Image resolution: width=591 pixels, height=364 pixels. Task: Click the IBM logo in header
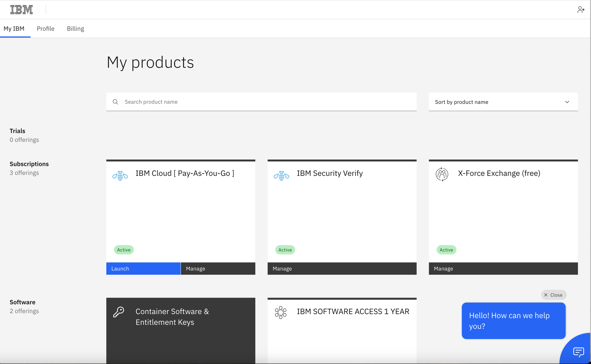tap(22, 10)
